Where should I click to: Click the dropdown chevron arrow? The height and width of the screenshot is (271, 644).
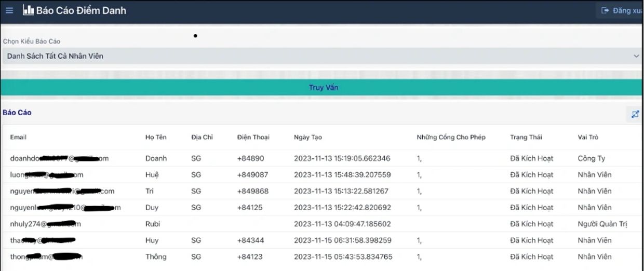[636, 56]
